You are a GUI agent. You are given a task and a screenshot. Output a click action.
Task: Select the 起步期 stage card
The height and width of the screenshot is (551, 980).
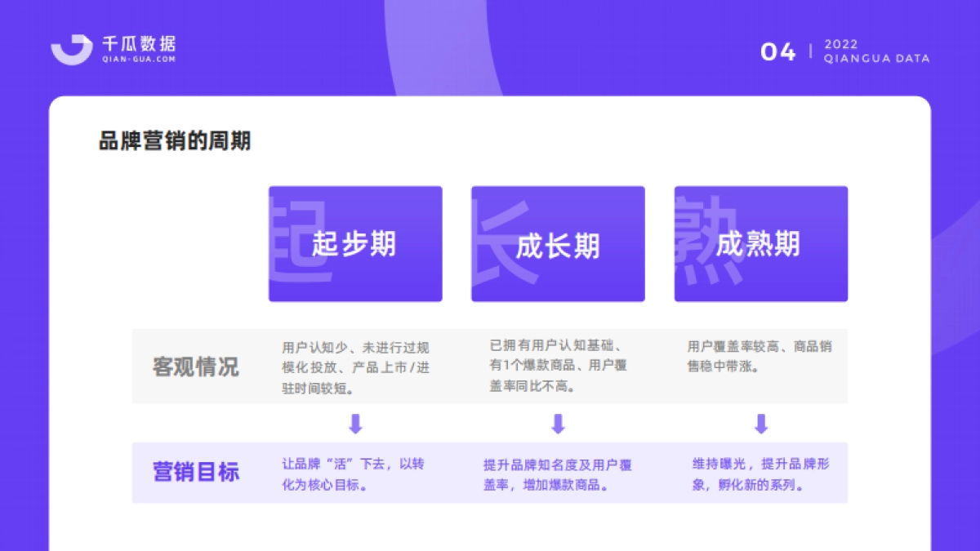coord(355,243)
